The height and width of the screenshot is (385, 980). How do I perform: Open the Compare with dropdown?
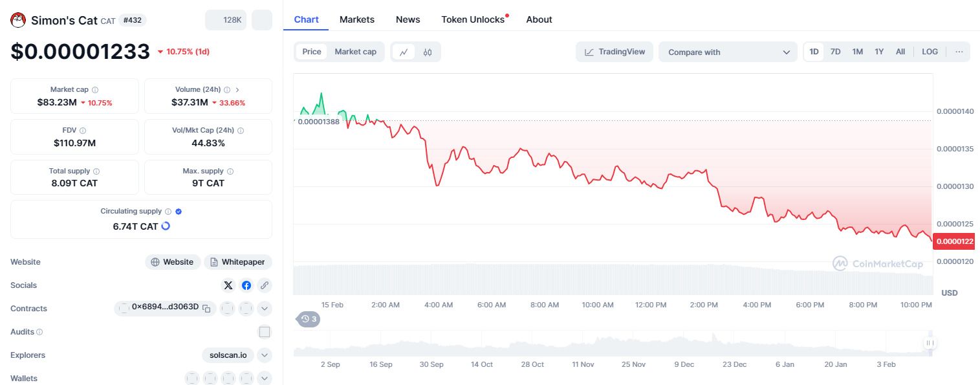[x=728, y=52]
